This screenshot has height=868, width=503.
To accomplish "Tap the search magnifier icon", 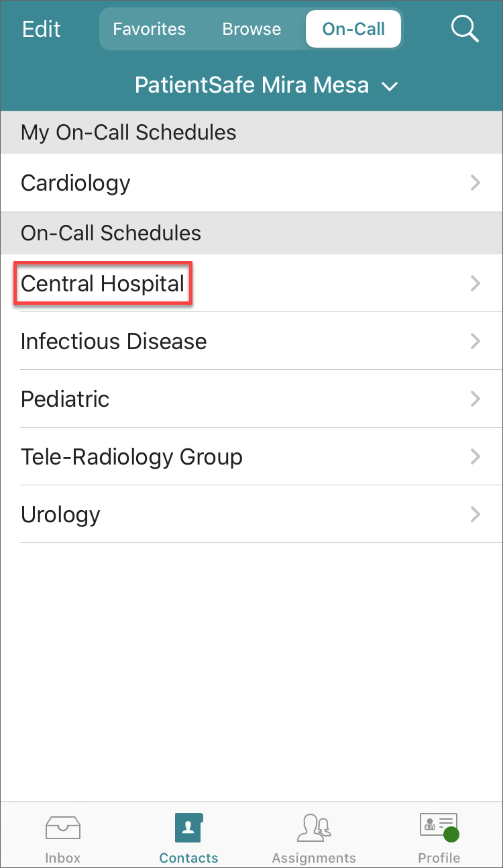I will [464, 29].
